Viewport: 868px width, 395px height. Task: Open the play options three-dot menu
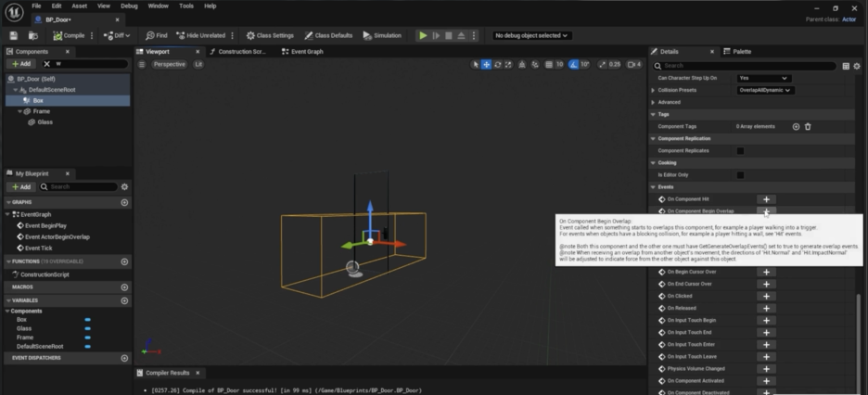[473, 35]
